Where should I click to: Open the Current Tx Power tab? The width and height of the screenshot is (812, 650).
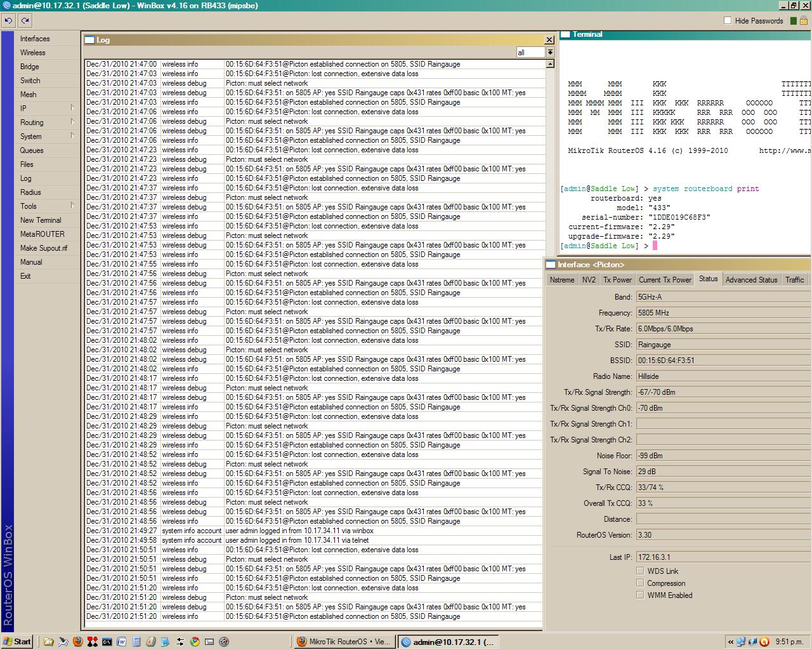(665, 280)
